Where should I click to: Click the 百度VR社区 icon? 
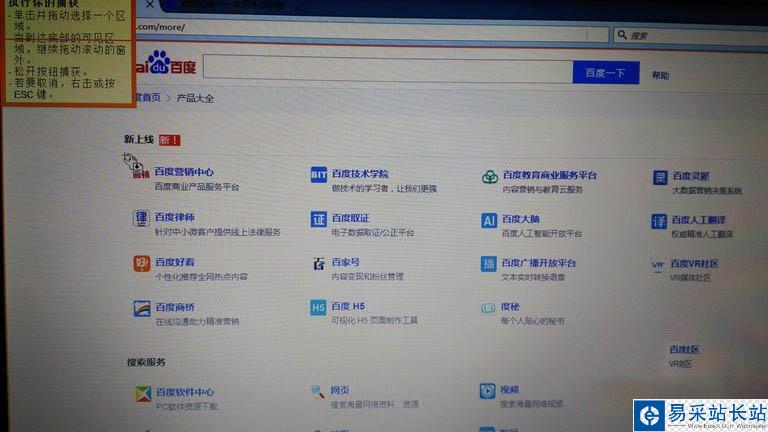tap(658, 265)
